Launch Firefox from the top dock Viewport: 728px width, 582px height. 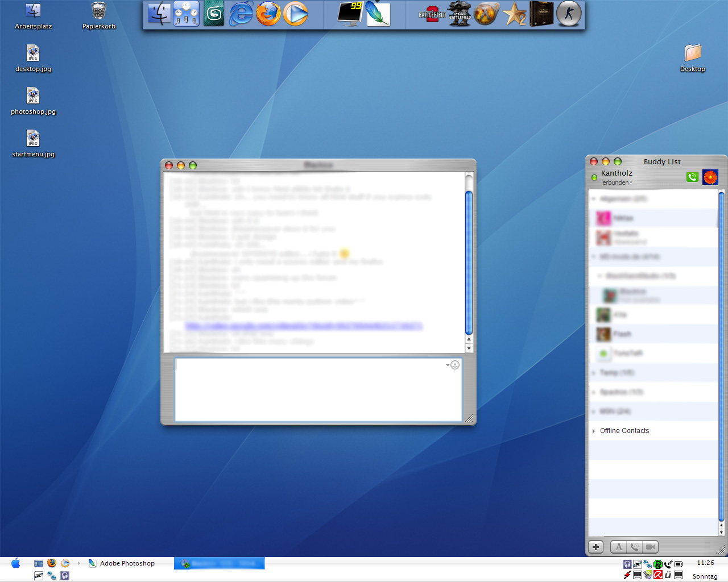click(268, 14)
